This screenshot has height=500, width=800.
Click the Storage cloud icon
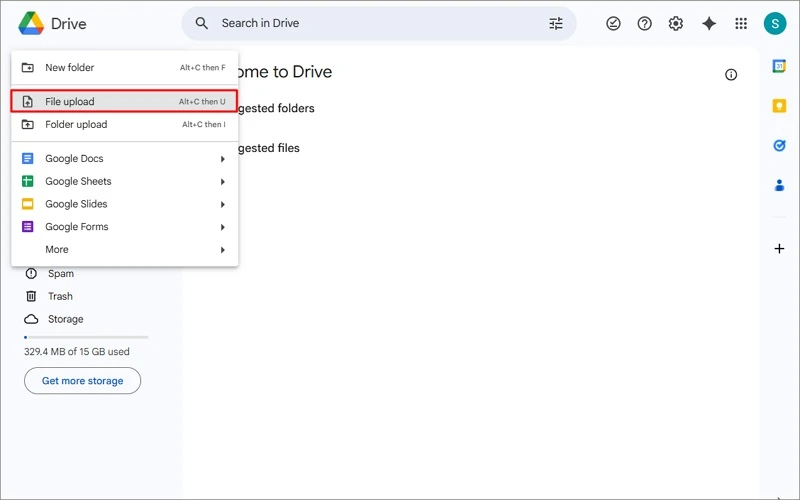coord(31,319)
